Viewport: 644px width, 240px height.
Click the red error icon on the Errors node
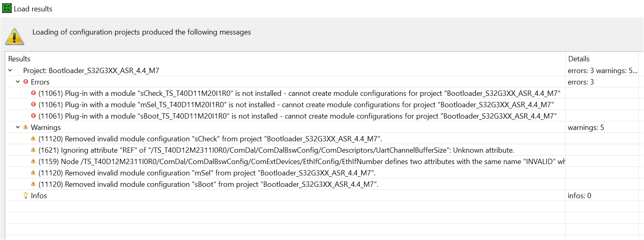point(26,82)
